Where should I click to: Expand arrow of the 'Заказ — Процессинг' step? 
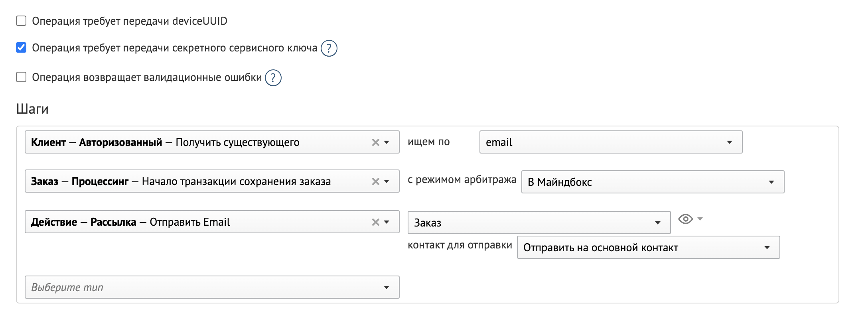click(387, 181)
